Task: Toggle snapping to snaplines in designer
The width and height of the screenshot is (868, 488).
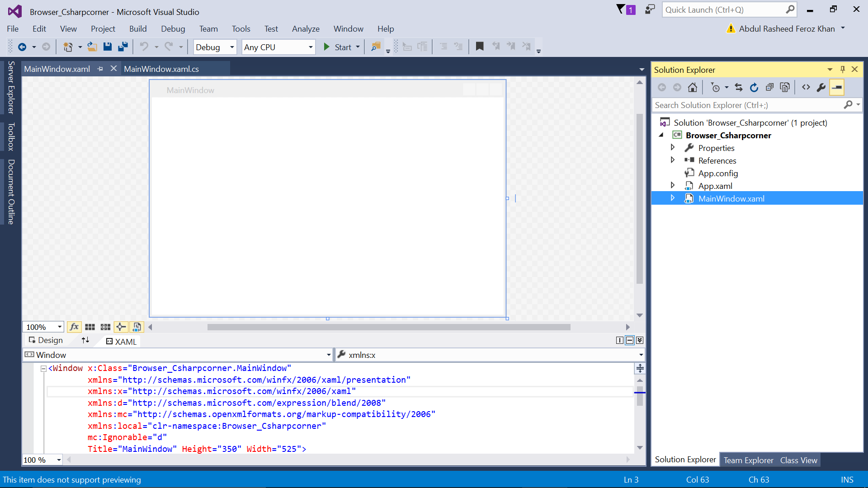Action: (121, 327)
